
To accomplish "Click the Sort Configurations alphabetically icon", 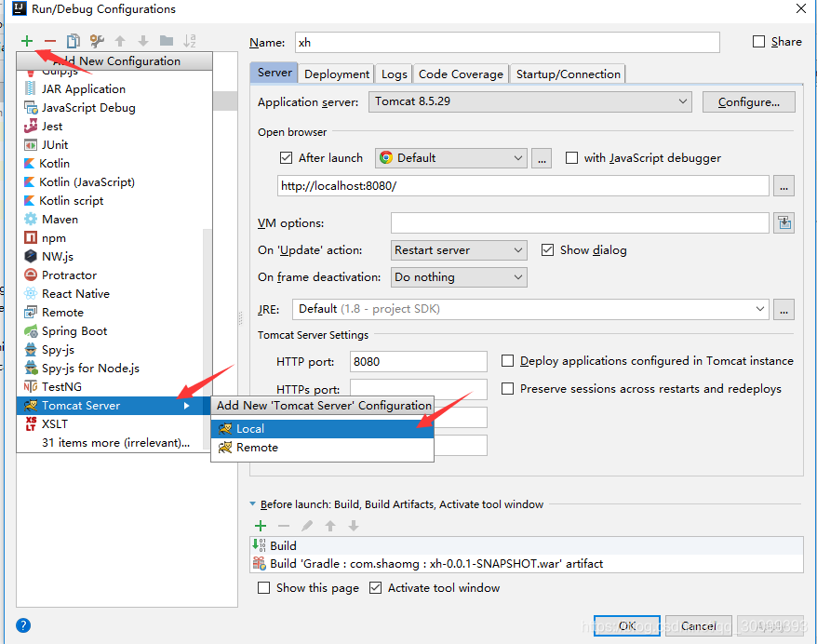I will [x=190, y=41].
